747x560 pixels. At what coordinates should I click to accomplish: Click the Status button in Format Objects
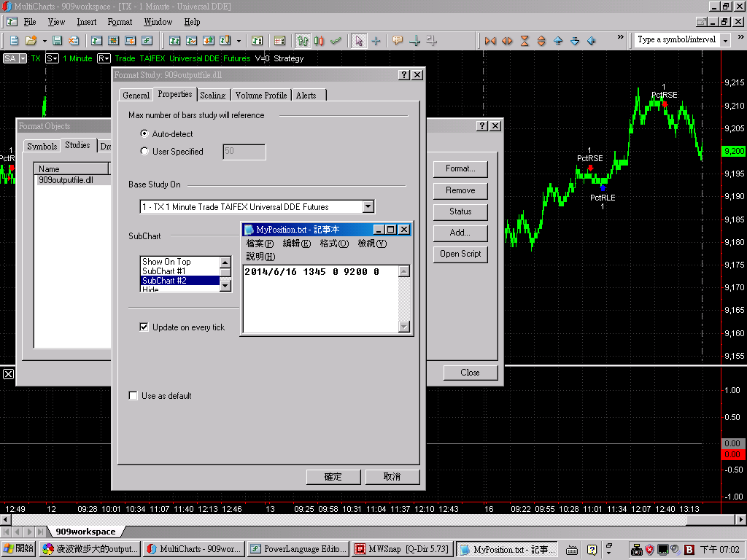point(460,211)
